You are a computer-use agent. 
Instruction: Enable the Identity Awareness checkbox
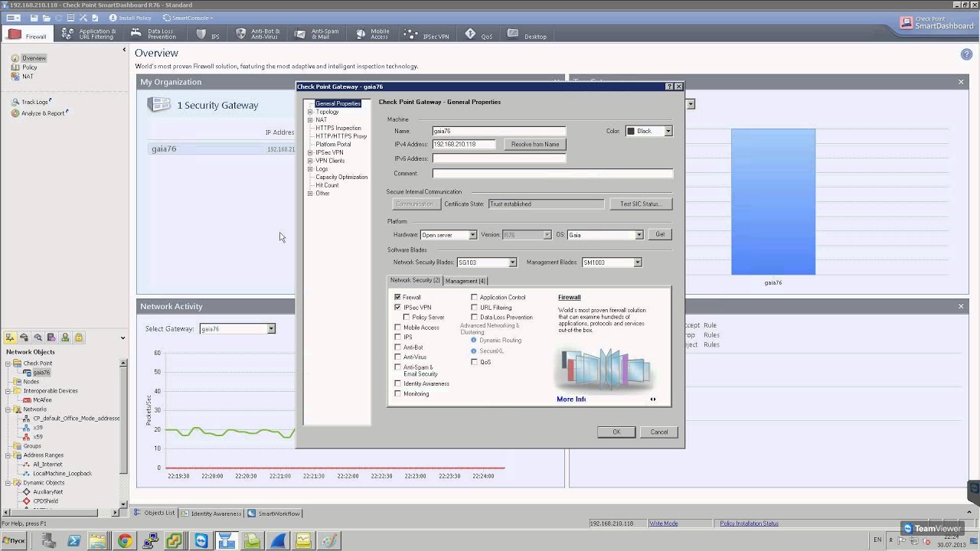click(x=397, y=383)
